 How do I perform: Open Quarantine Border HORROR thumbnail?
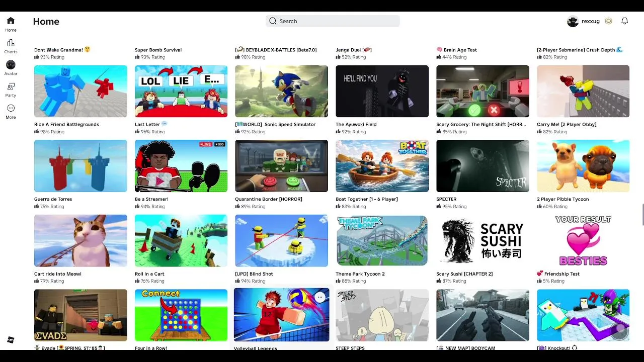(x=281, y=166)
